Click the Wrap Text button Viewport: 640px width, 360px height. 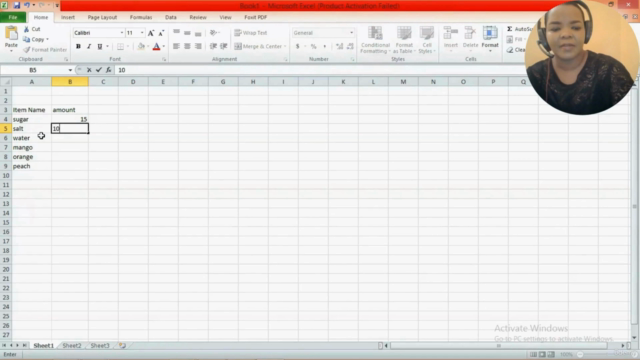click(251, 33)
